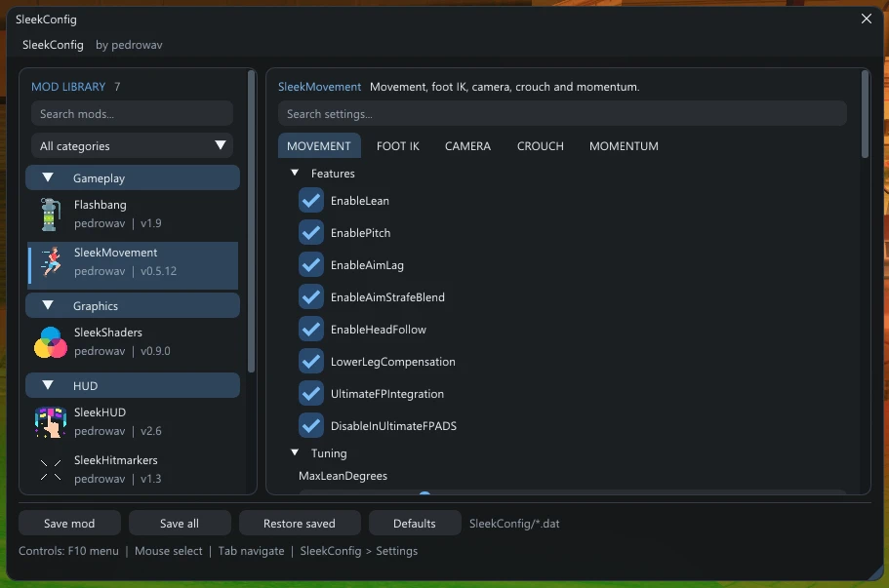The height and width of the screenshot is (588, 889).
Task: Click the Save mod button
Action: [x=69, y=524]
